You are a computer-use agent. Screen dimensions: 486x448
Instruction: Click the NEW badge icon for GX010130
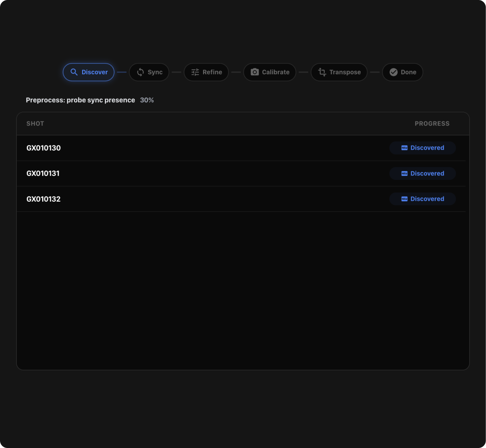click(404, 148)
